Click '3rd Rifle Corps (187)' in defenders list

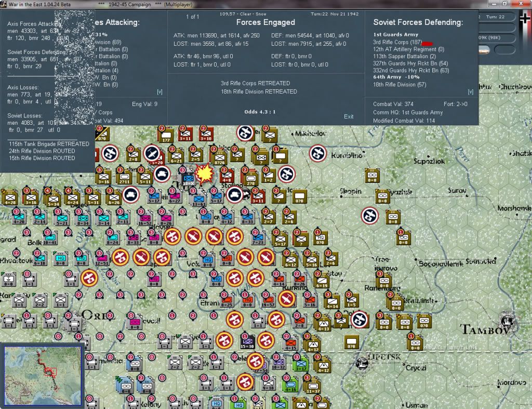pyautogui.click(x=397, y=43)
